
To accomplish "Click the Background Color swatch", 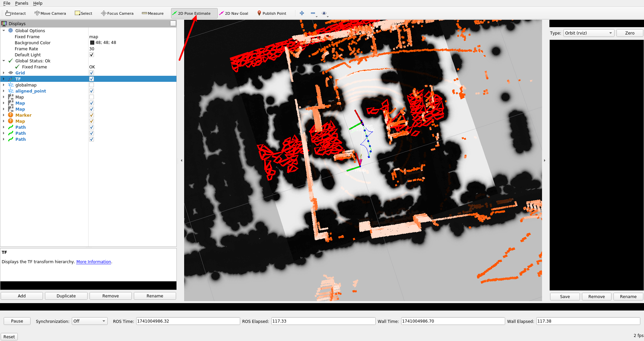I will click(92, 43).
